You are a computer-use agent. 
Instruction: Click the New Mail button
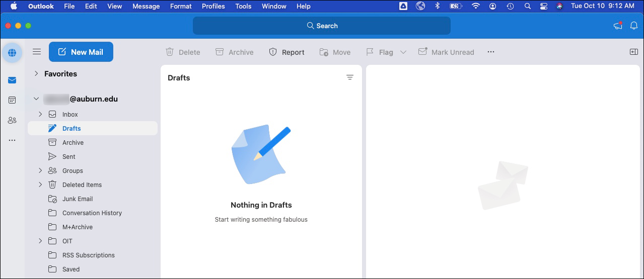click(x=81, y=52)
